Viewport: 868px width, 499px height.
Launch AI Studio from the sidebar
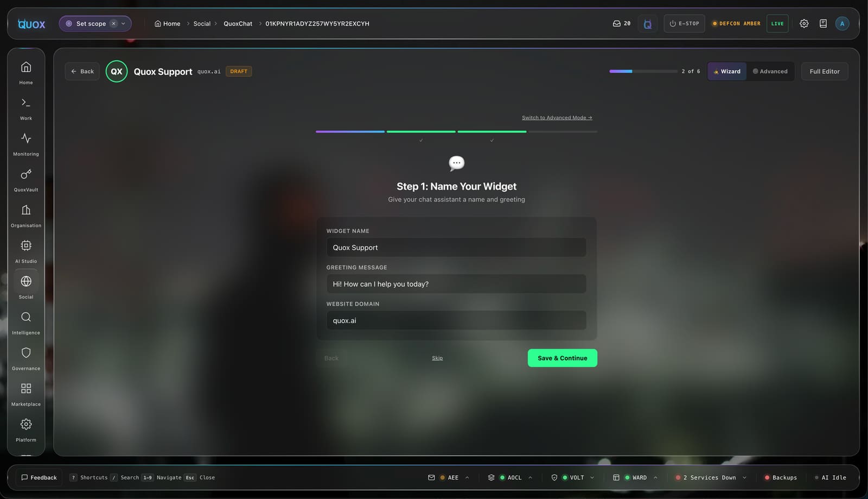coord(26,251)
